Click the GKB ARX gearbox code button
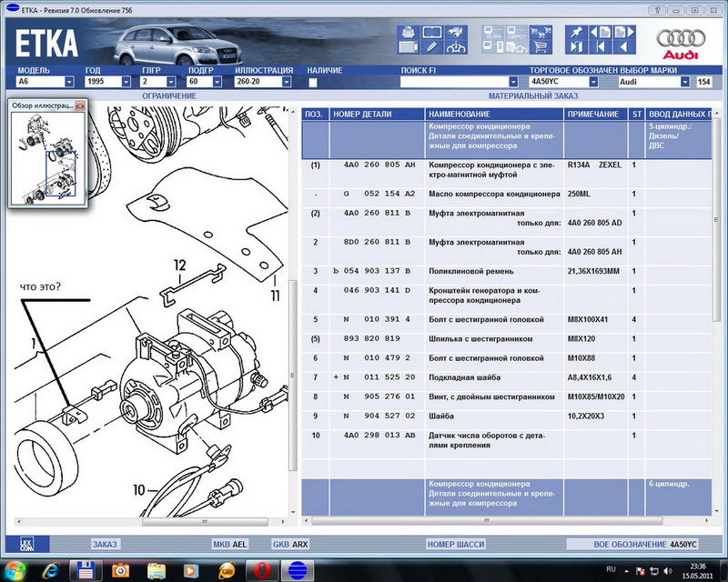 pos(290,544)
